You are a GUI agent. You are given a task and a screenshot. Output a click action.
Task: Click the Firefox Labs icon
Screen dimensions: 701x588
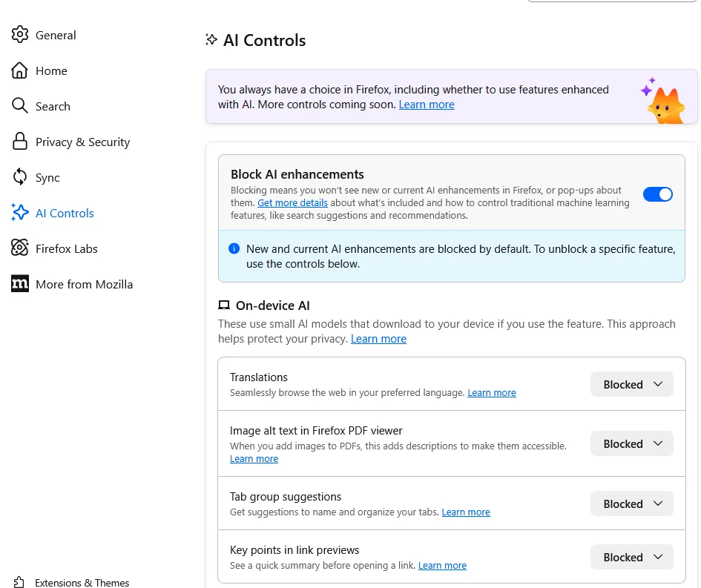20,248
